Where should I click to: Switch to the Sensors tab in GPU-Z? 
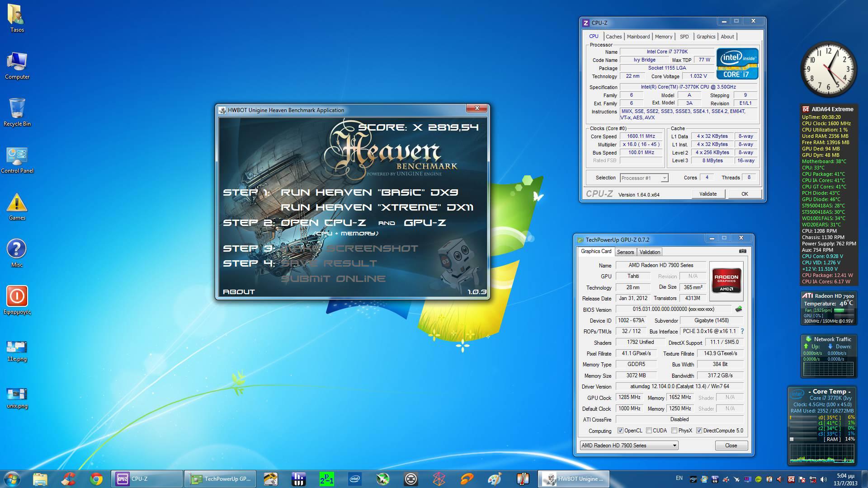coord(625,252)
